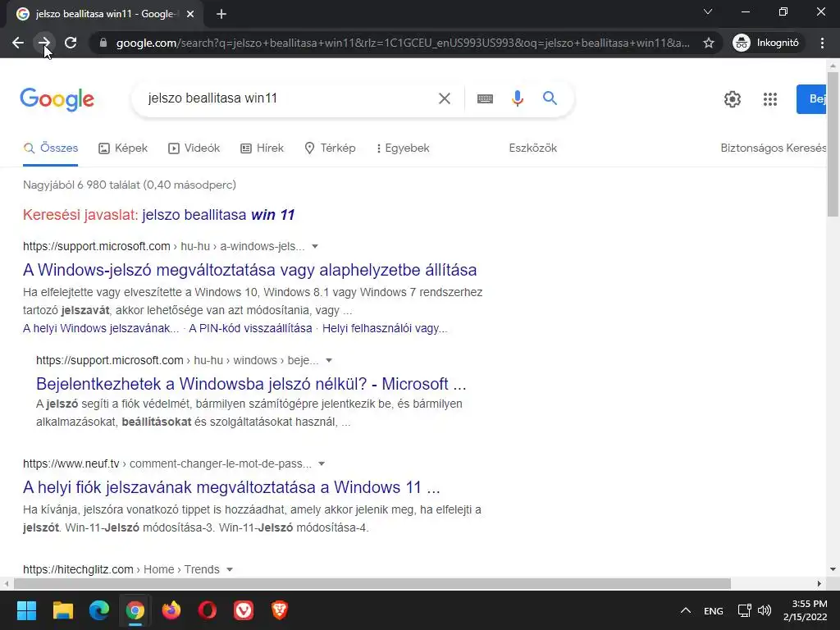Image resolution: width=840 pixels, height=630 pixels.
Task: Open the on-screen keyboard input tool
Action: point(485,98)
